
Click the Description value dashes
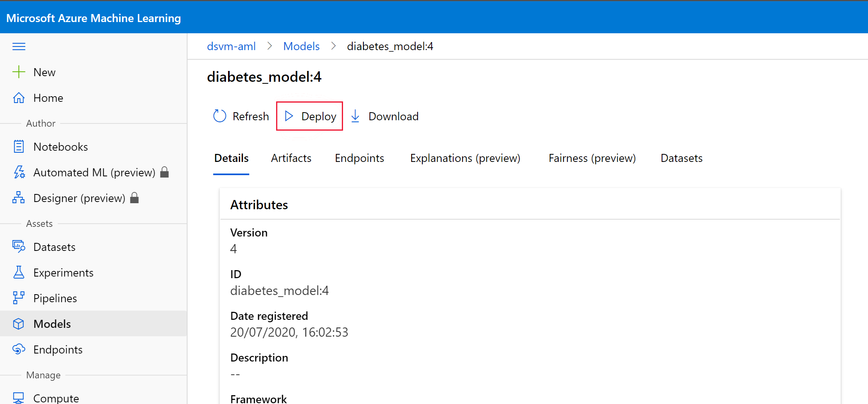pos(235,374)
